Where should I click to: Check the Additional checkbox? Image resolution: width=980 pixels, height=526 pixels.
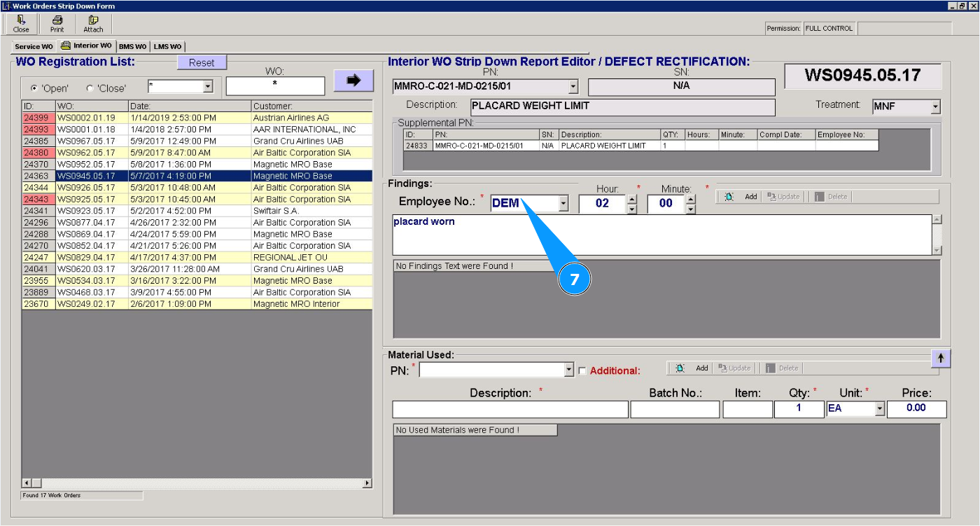(x=582, y=371)
